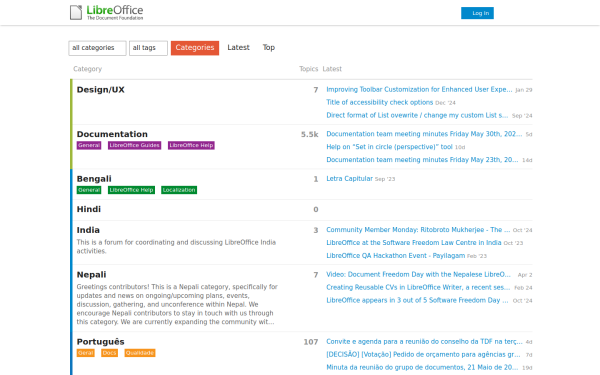Click the 'Topics' column header
600x375 pixels.
[308, 69]
